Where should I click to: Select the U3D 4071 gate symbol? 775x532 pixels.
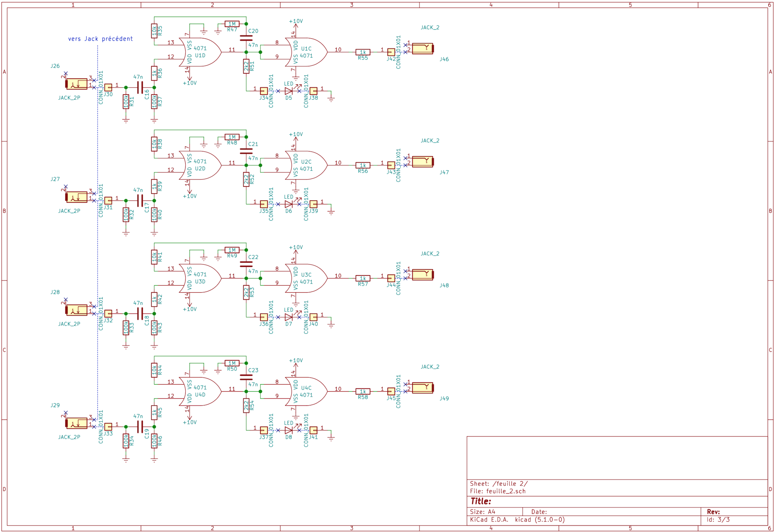pos(199,278)
